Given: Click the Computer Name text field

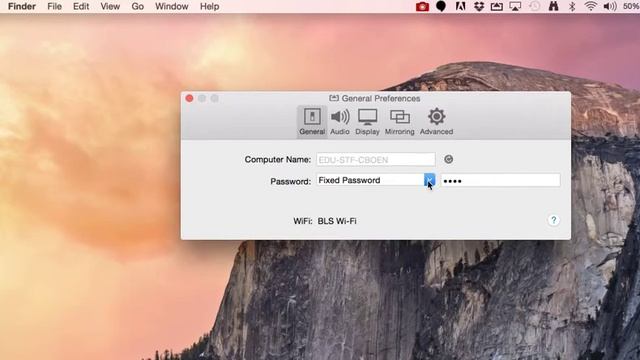Looking at the screenshot, I should (376, 160).
